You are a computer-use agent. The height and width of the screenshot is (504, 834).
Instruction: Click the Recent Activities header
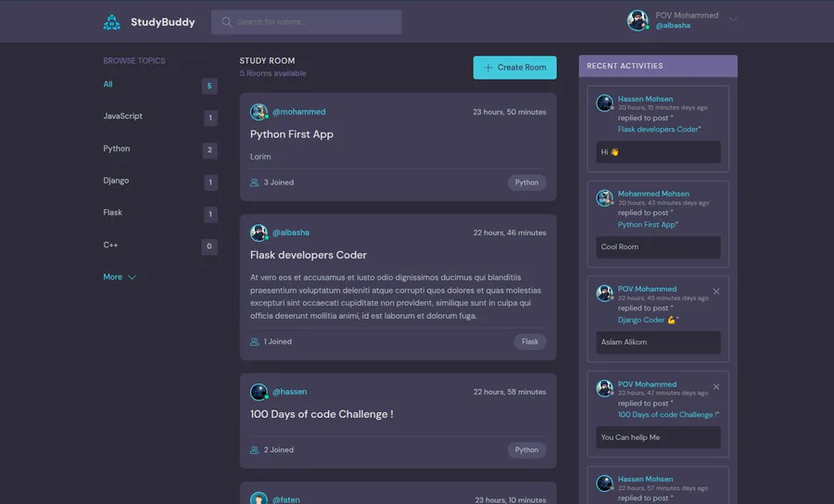(x=658, y=66)
